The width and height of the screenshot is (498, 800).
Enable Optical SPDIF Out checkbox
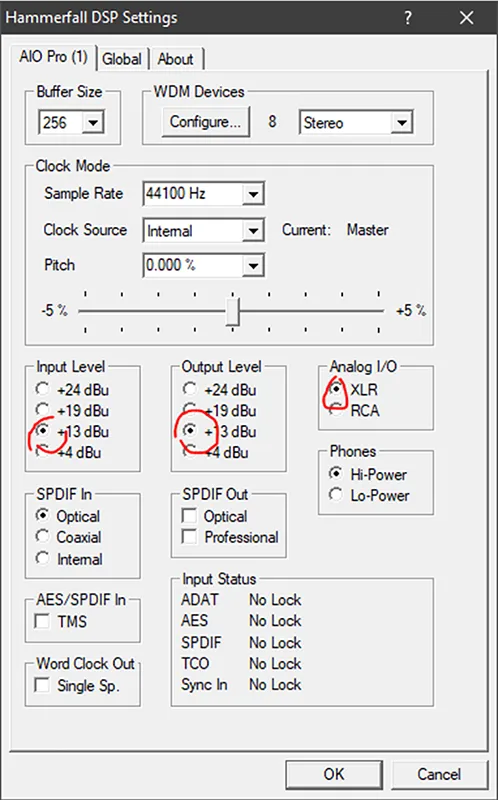coord(190,516)
